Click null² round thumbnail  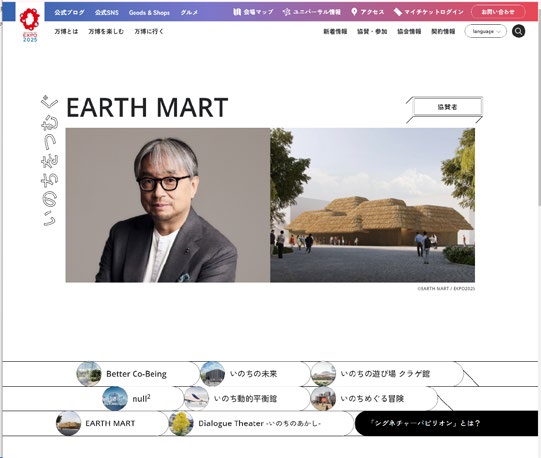[115, 399]
